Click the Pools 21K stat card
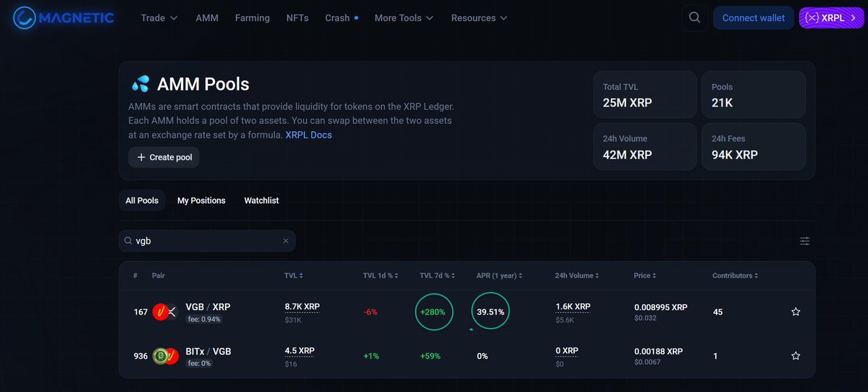This screenshot has height=392, width=868. (x=754, y=94)
